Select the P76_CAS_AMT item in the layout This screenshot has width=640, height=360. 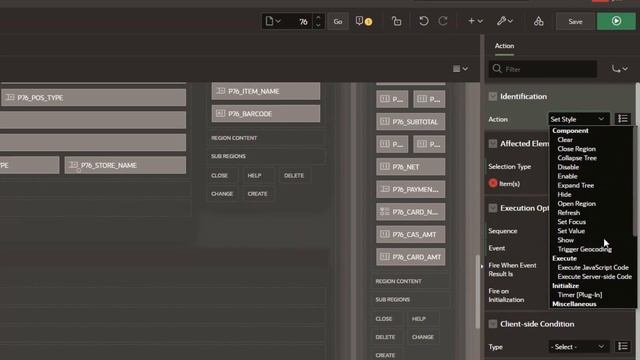point(410,234)
